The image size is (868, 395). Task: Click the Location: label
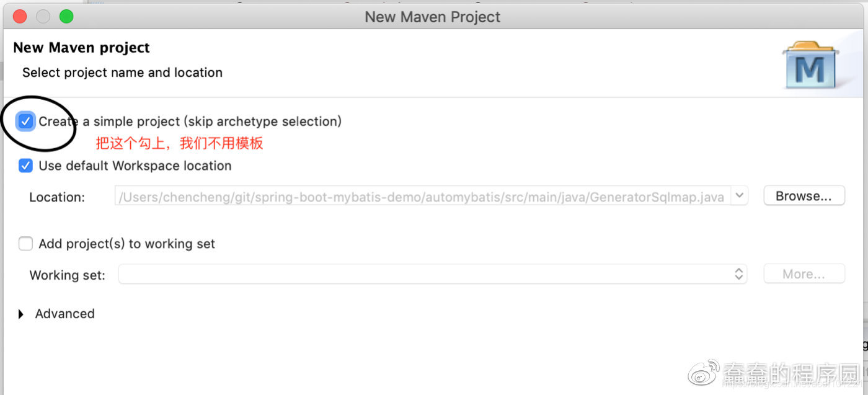(57, 197)
